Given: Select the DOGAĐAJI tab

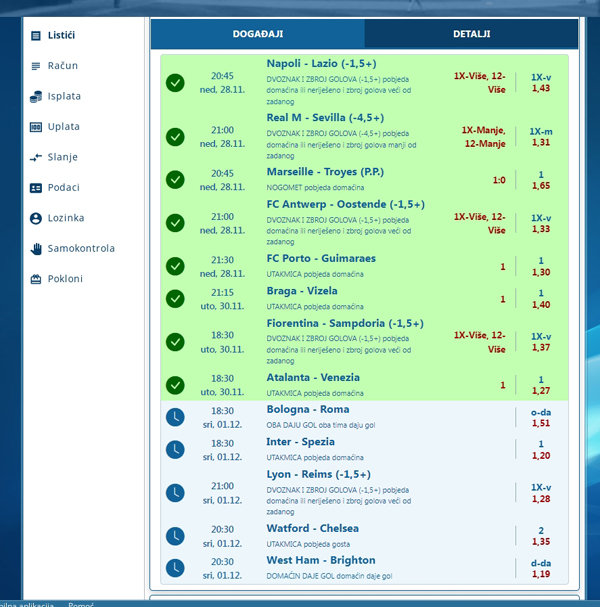Looking at the screenshot, I should 258,34.
